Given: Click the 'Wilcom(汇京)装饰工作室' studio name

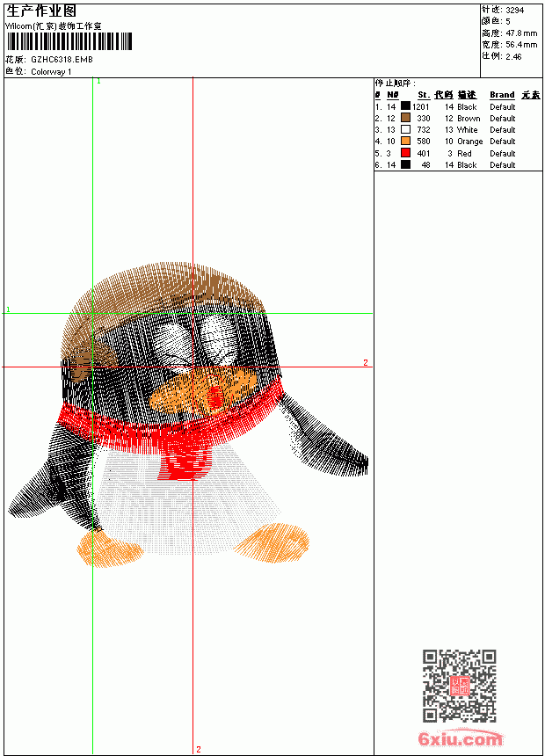Looking at the screenshot, I should 53,26.
